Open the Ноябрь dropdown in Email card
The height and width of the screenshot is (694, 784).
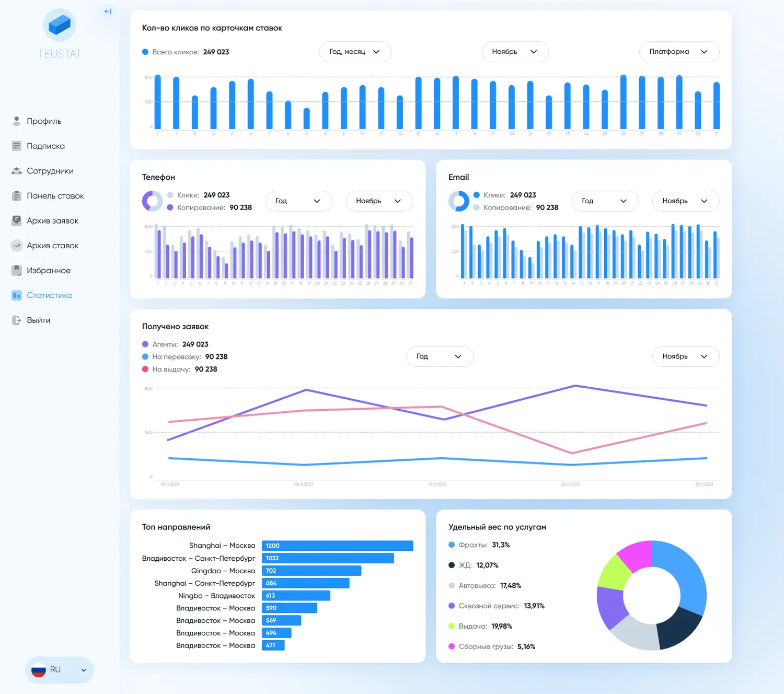(686, 201)
